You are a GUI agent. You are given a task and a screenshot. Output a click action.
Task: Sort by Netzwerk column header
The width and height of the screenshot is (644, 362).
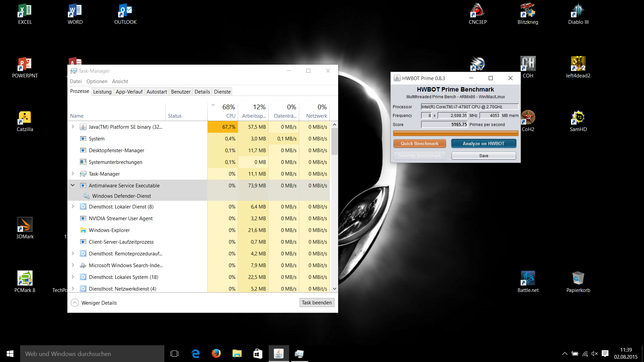pyautogui.click(x=314, y=111)
